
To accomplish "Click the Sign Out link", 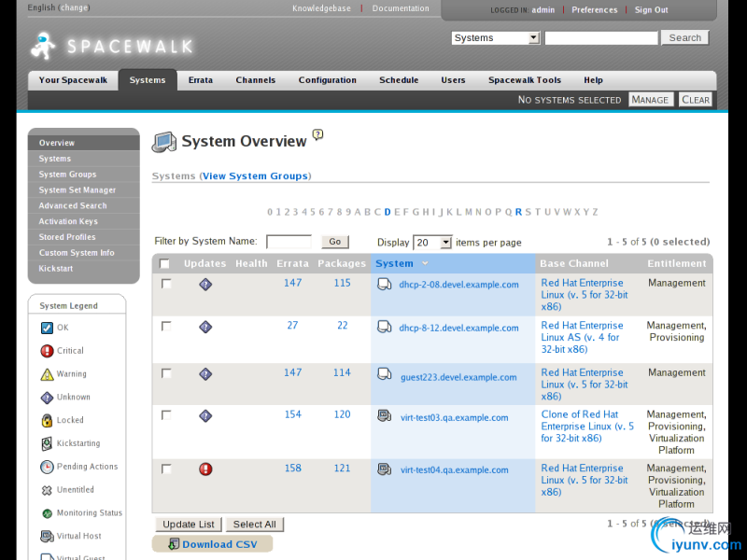I will 651,10.
